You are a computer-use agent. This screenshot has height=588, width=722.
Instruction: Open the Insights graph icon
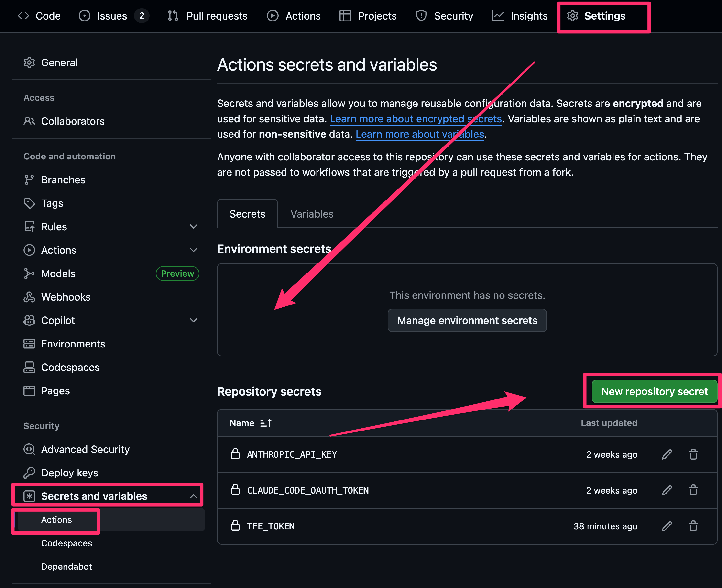pos(498,16)
